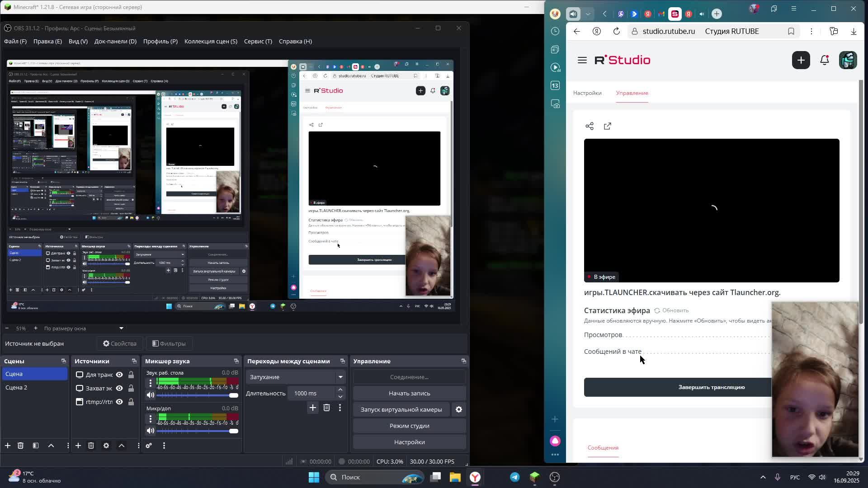868x488 pixels.
Task: Open source properties gear in Источники panel
Action: click(106, 446)
